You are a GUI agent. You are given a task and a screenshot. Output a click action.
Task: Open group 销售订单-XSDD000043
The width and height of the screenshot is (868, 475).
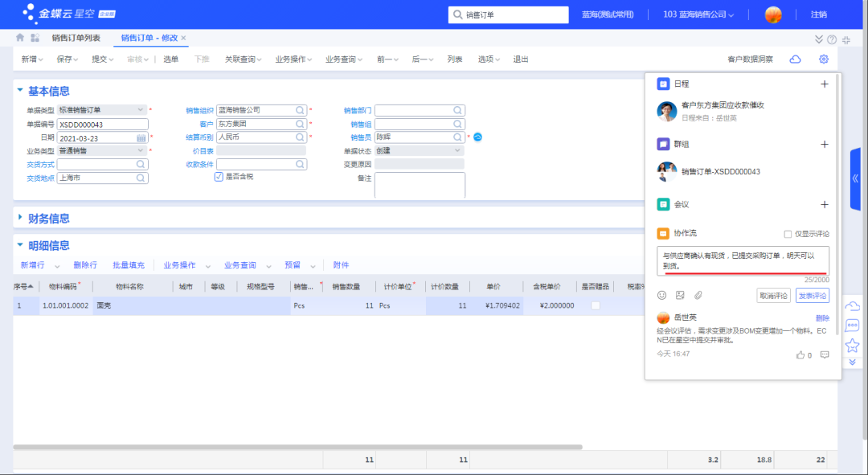[720, 172]
